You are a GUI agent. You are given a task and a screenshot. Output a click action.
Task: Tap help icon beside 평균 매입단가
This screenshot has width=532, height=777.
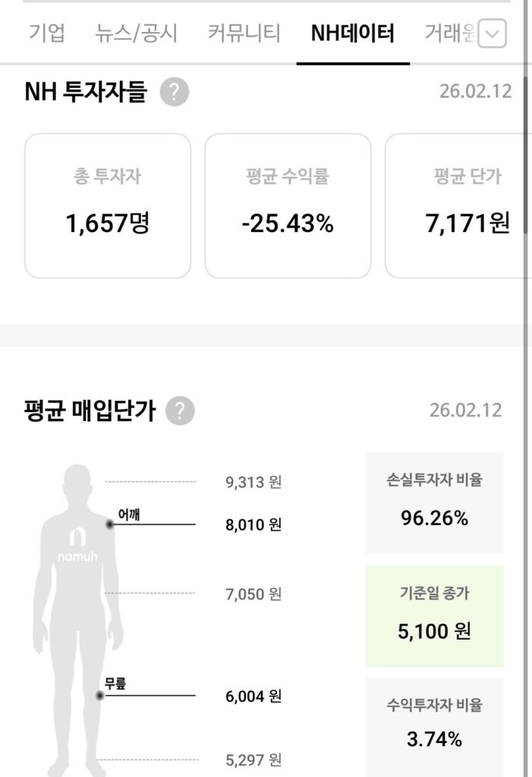point(180,411)
